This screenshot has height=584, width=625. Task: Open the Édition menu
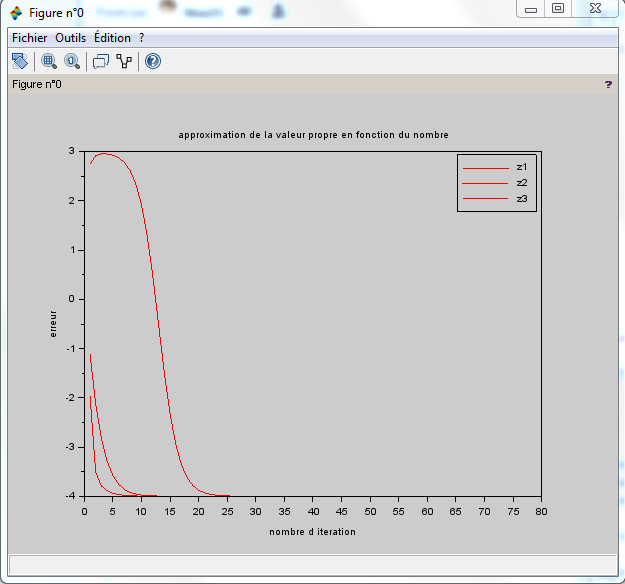coord(112,37)
